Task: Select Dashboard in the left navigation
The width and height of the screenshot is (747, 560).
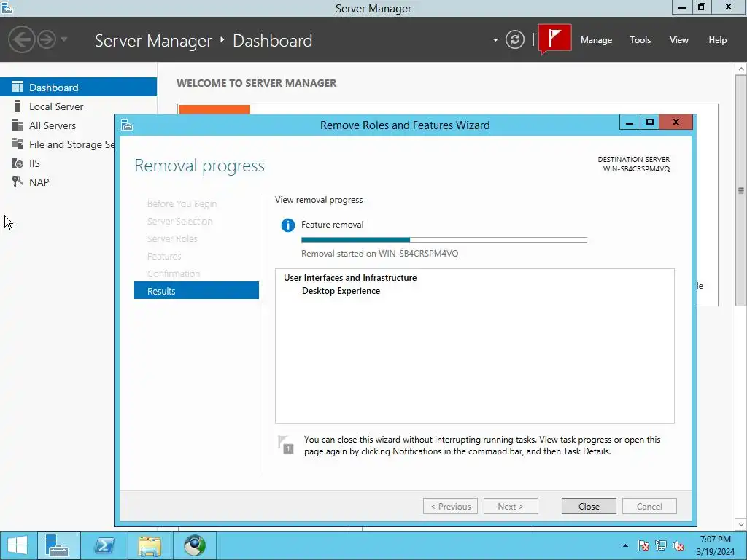Action: coord(78,87)
